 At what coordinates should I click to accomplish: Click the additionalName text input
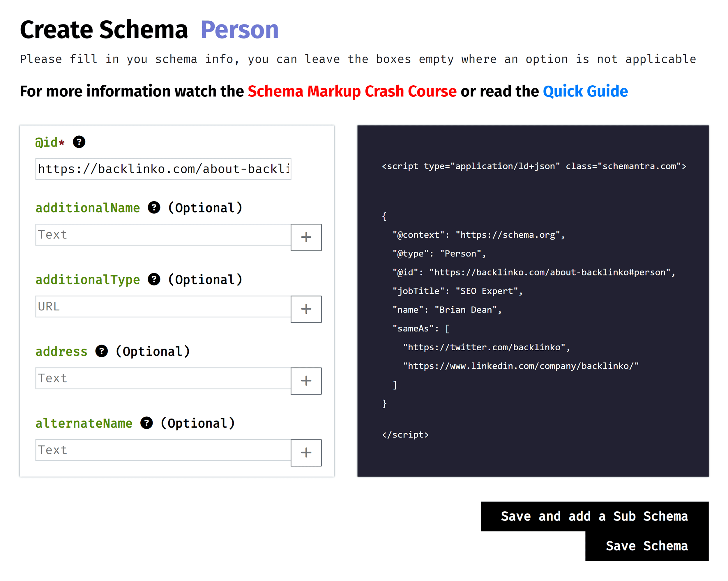(163, 235)
